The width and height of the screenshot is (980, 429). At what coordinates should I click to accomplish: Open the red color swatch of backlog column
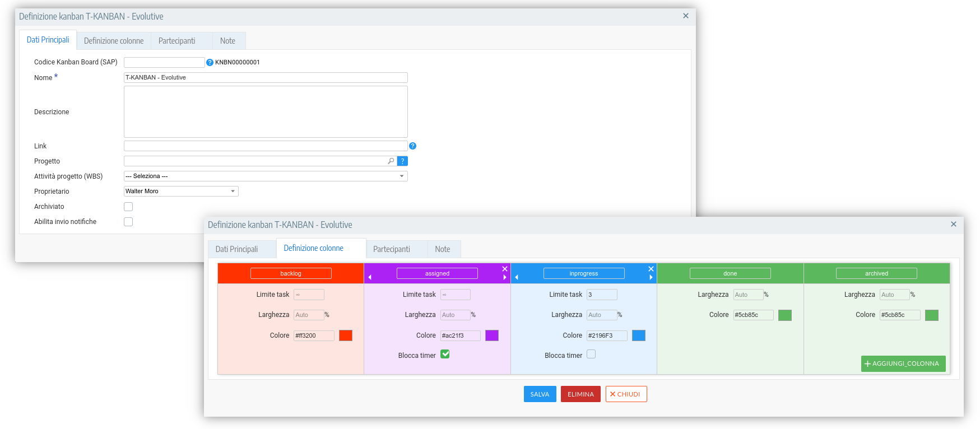pos(346,335)
